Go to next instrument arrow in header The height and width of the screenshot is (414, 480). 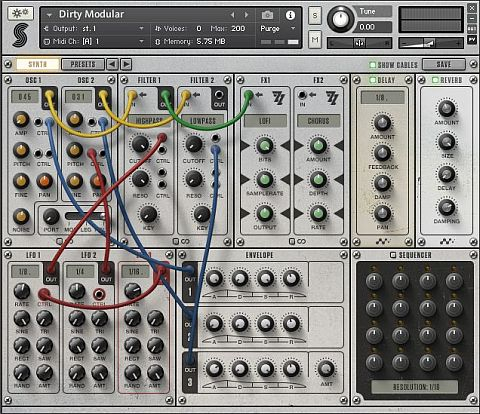coord(246,15)
